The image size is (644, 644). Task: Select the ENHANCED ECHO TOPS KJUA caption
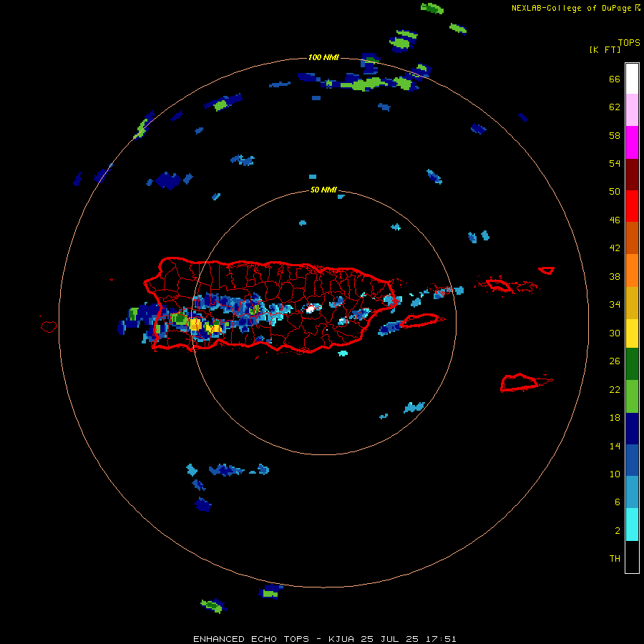click(x=324, y=639)
